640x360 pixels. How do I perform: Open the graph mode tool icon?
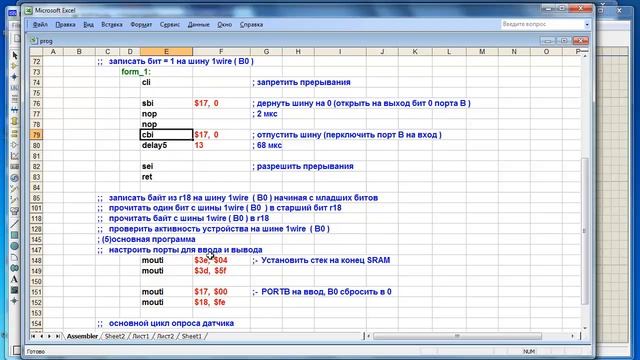[x=15, y=156]
